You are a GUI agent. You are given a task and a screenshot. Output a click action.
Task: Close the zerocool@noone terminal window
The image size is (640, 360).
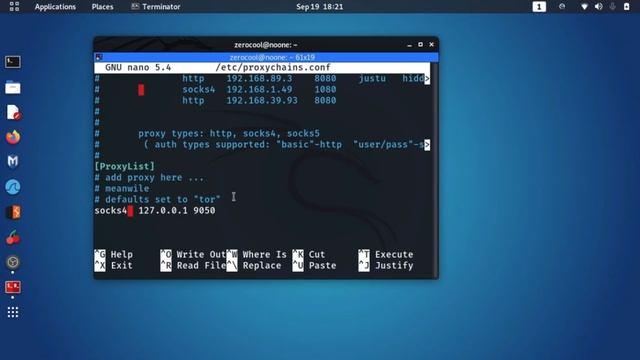[431, 44]
